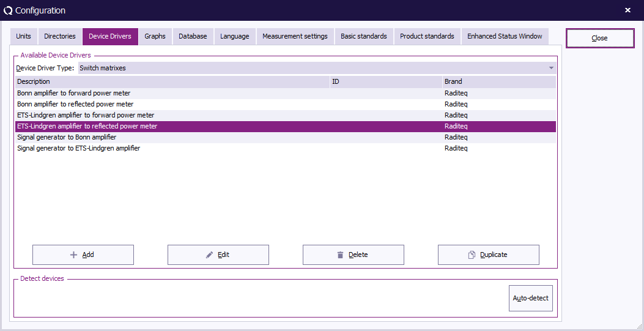
Task: Sort list by Description column header
Action: click(171, 81)
